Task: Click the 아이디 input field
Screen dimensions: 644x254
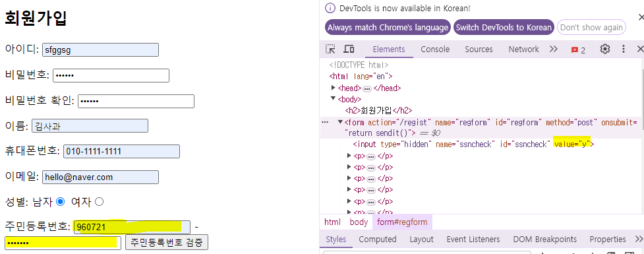Action: (x=100, y=49)
